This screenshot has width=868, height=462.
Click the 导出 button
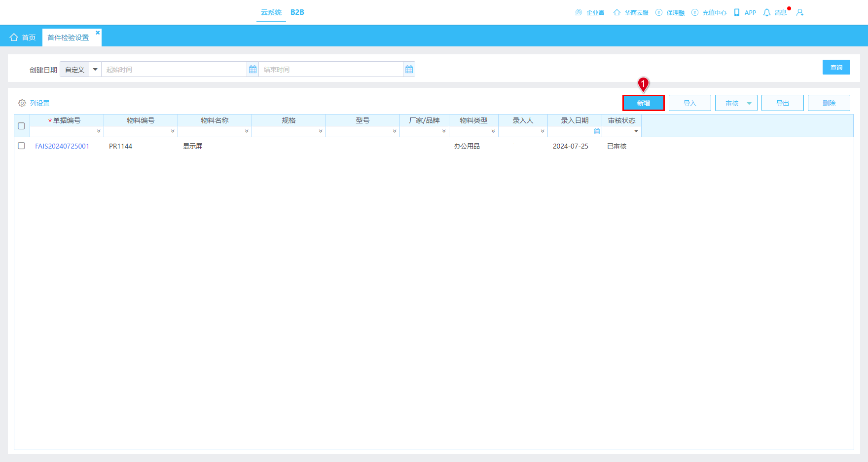(x=783, y=103)
